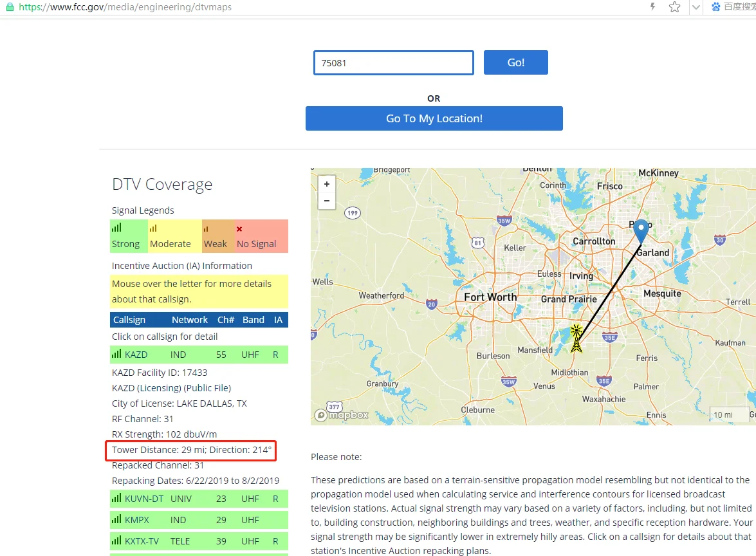Screen dimensions: 756x556
Task: Click the Baidu paw search icon
Action: pos(716,6)
